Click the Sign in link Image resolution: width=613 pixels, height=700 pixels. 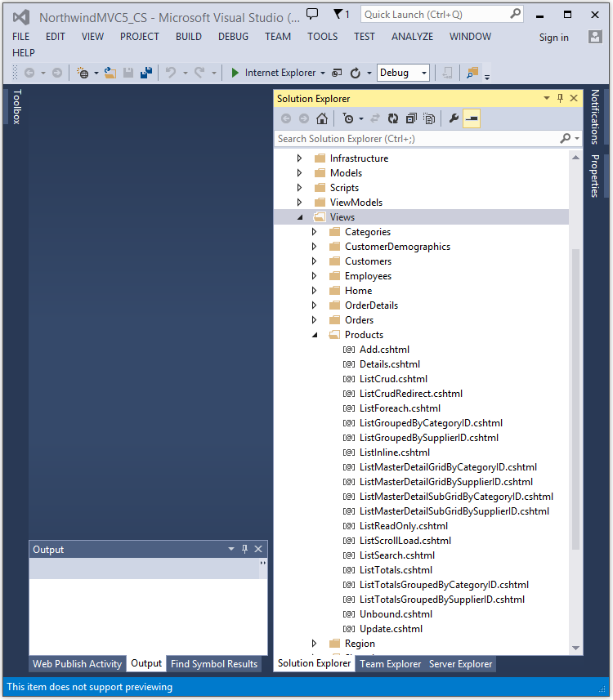[553, 38]
